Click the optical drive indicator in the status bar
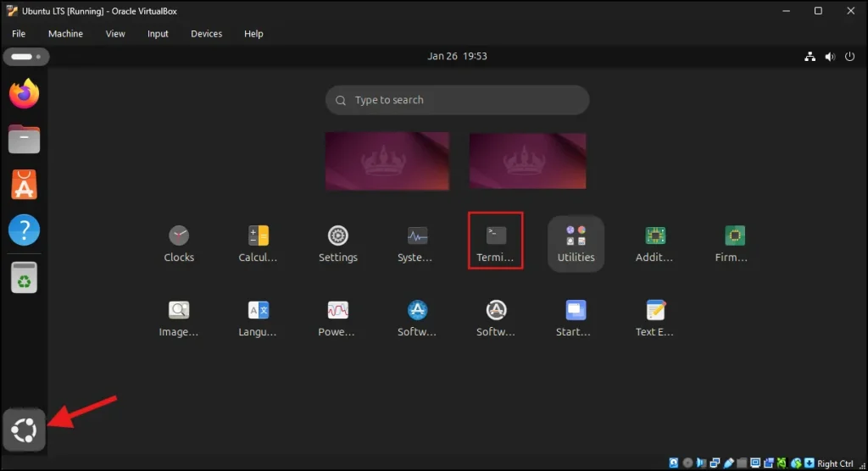 coord(688,463)
